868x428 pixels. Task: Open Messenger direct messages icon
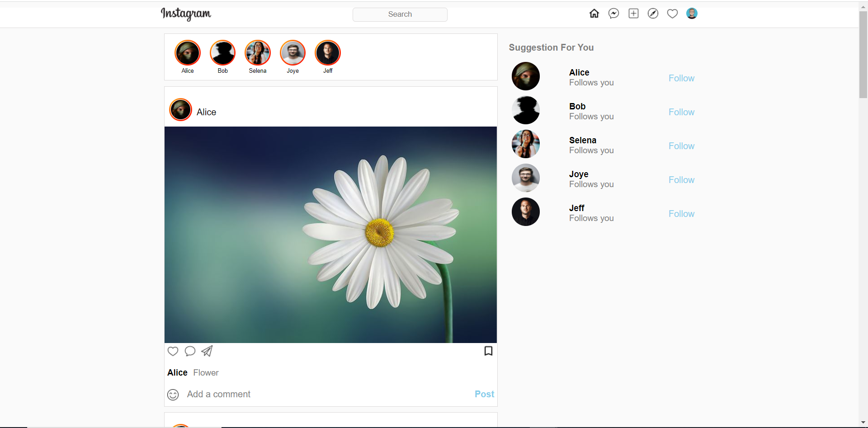coord(613,14)
